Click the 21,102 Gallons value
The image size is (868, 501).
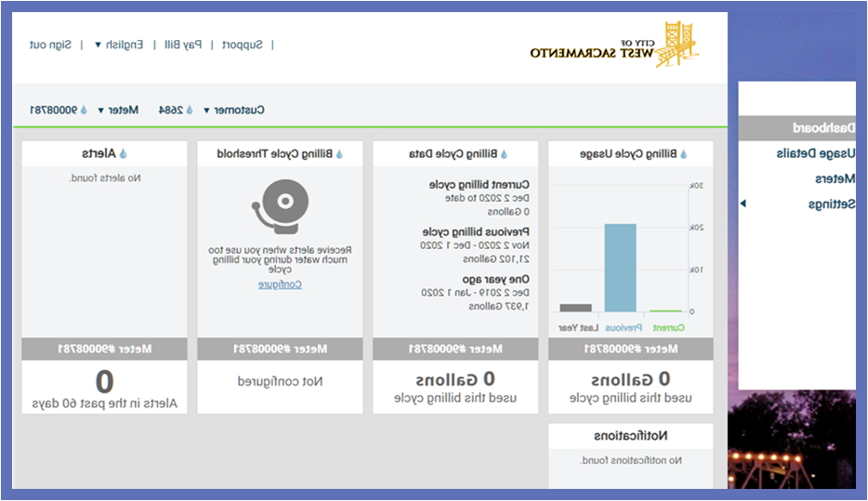[x=496, y=259]
